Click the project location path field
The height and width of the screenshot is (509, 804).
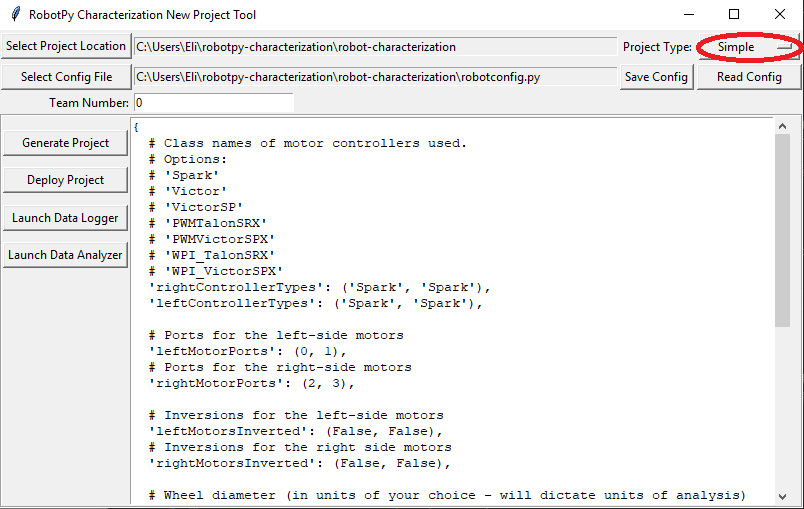[375, 47]
